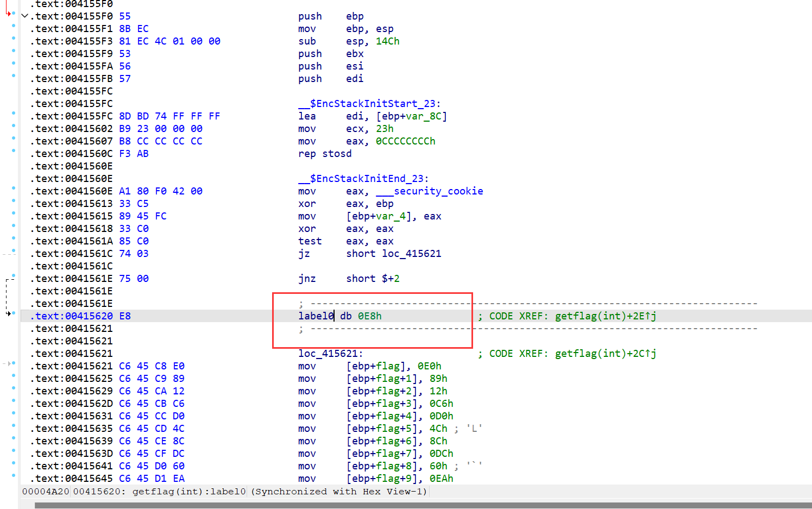This screenshot has width=812, height=509.
Task: Follow the getflag(int)+2C xref link
Action: pos(605,354)
